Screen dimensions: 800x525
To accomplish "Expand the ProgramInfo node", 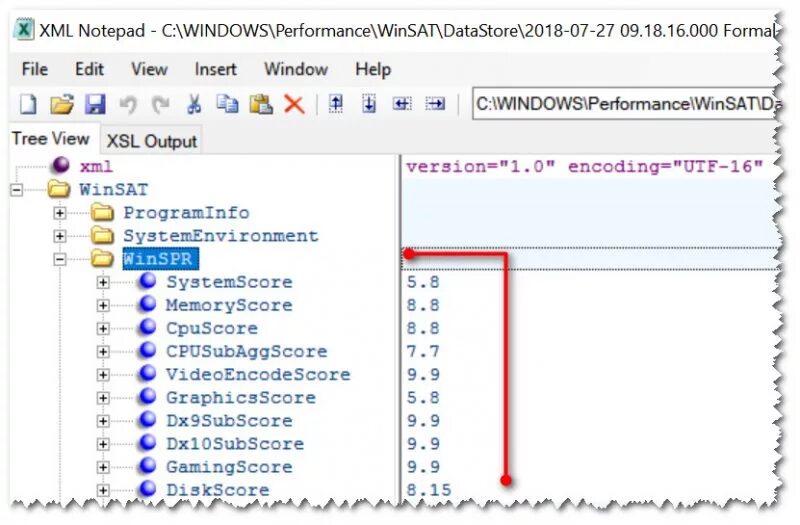I will 60,213.
